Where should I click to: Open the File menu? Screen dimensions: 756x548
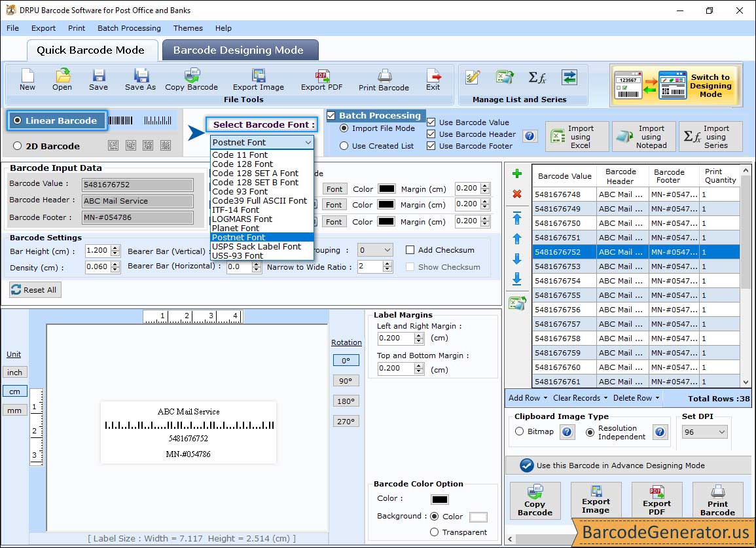[x=13, y=28]
